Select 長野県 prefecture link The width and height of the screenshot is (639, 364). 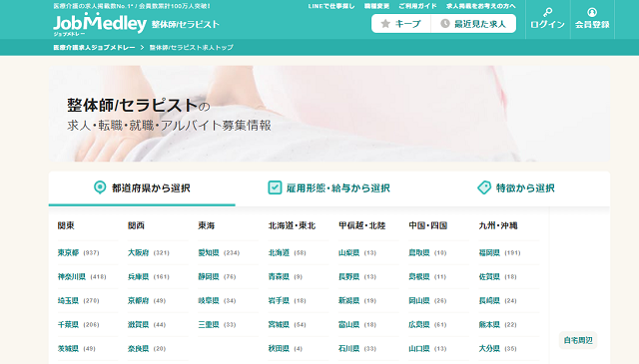[x=348, y=277]
